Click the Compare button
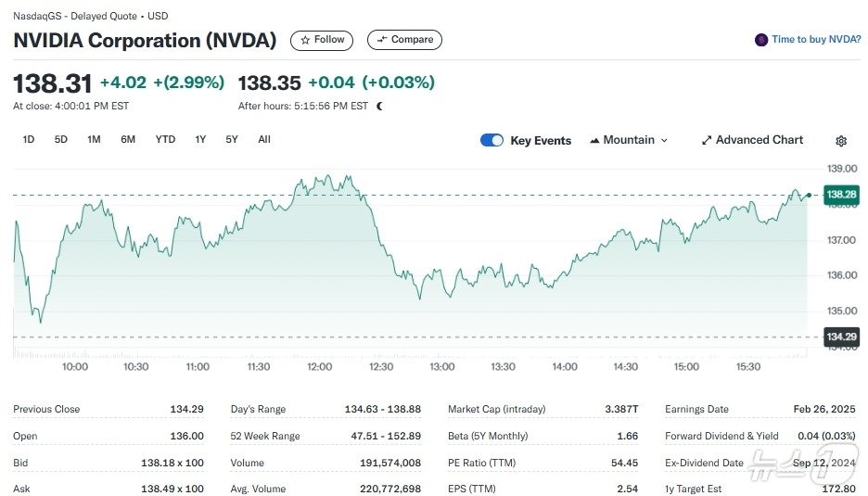This screenshot has width=868, height=496. (x=404, y=40)
